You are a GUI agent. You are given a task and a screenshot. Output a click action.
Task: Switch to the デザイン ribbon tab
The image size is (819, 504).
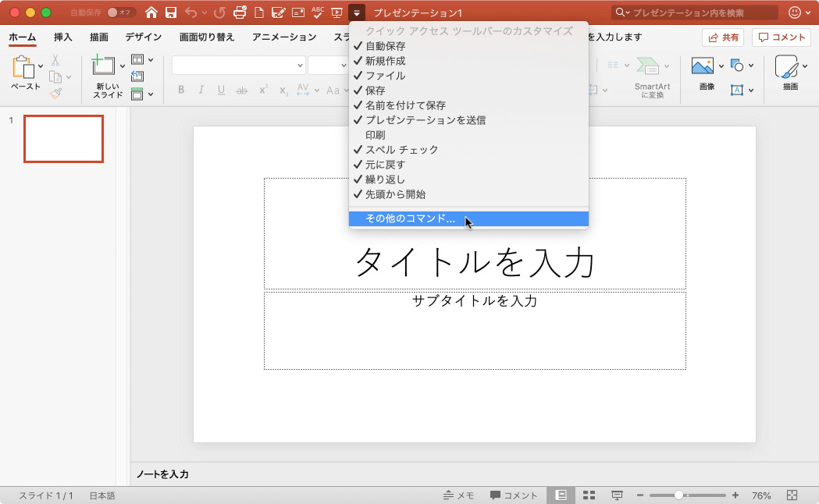tap(144, 37)
